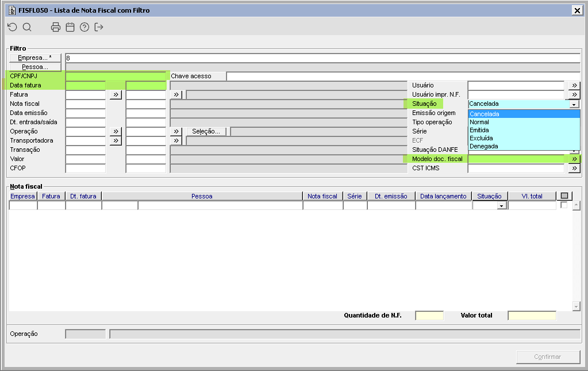This screenshot has height=371, width=588.
Task: Click the Empresa... button
Action: (x=35, y=58)
